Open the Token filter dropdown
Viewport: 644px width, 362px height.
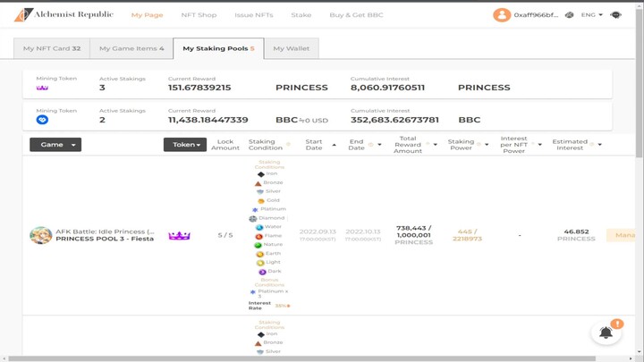[185, 145]
